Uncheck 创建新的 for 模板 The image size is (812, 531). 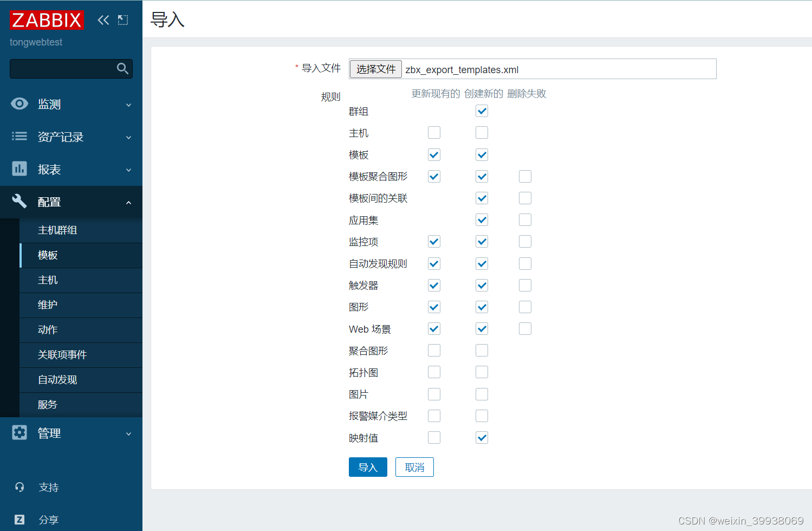coord(482,154)
